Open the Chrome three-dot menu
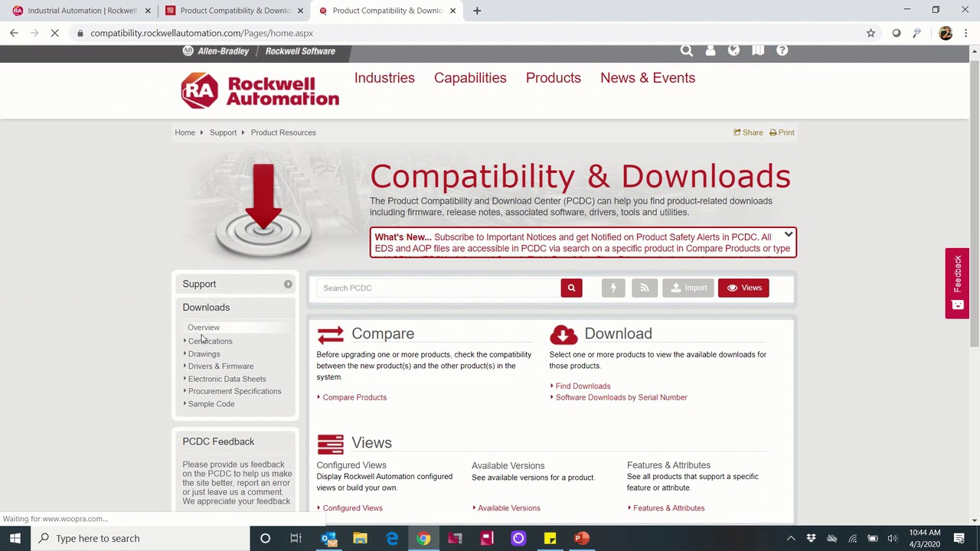This screenshot has width=980, height=551. point(966,33)
